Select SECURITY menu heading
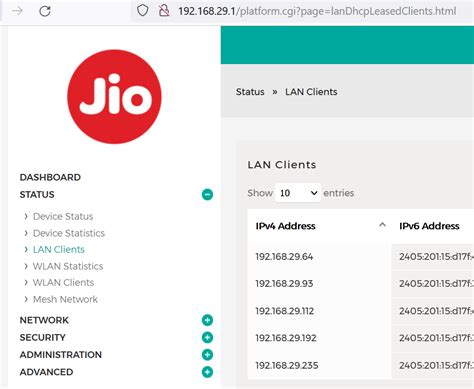 pyautogui.click(x=42, y=338)
